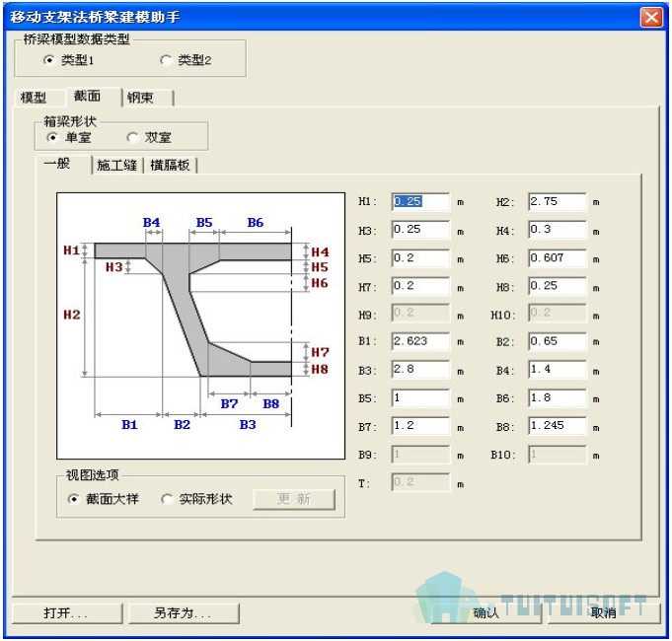Image resolution: width=672 pixels, height=641 pixels.
Task: Click the H2 label in the section diagram
Action: (x=72, y=316)
